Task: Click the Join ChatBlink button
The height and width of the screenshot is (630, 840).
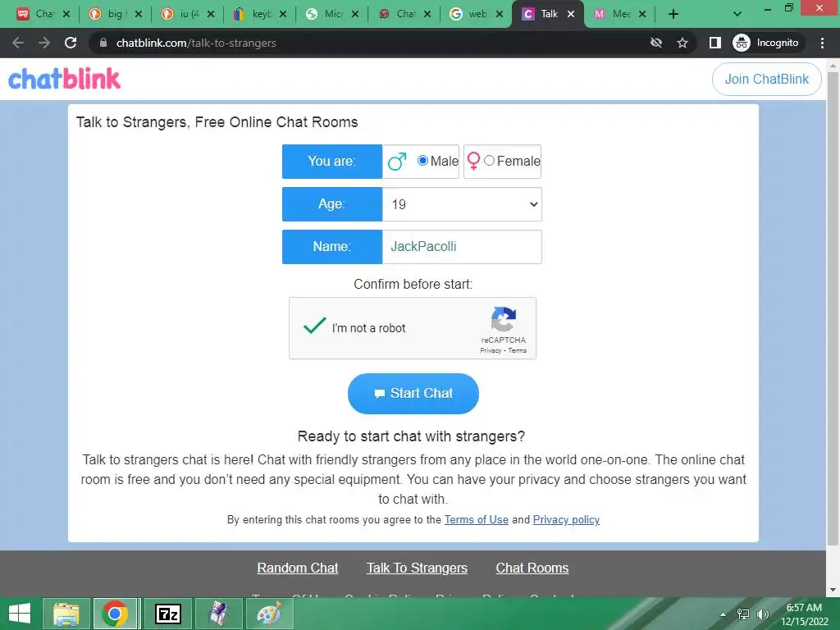Action: 767,80
